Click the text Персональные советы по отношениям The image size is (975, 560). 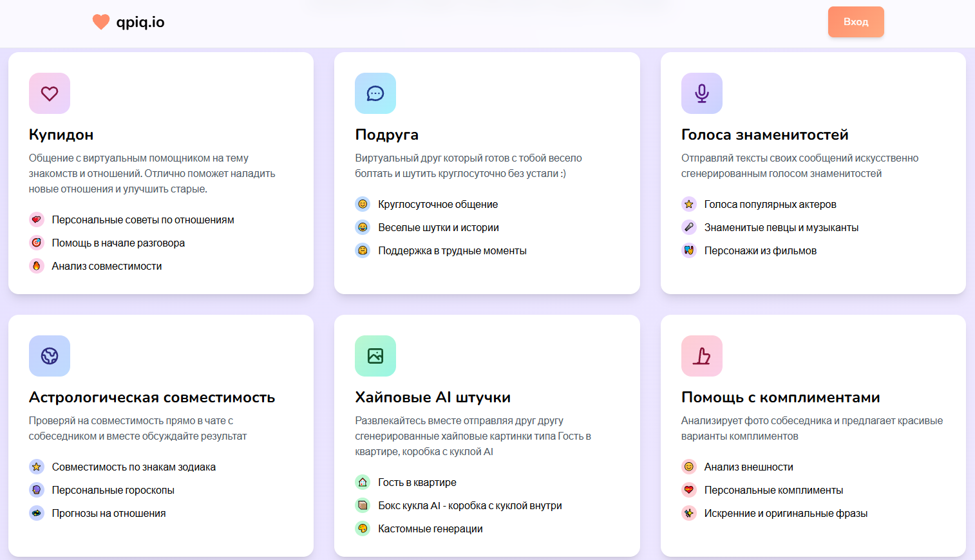[143, 219]
